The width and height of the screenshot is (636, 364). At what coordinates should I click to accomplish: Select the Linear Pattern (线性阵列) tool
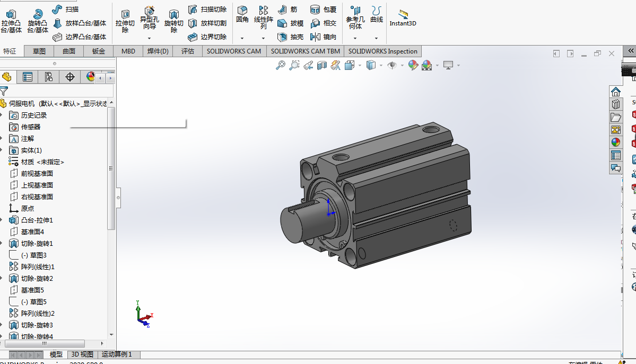[263, 18]
